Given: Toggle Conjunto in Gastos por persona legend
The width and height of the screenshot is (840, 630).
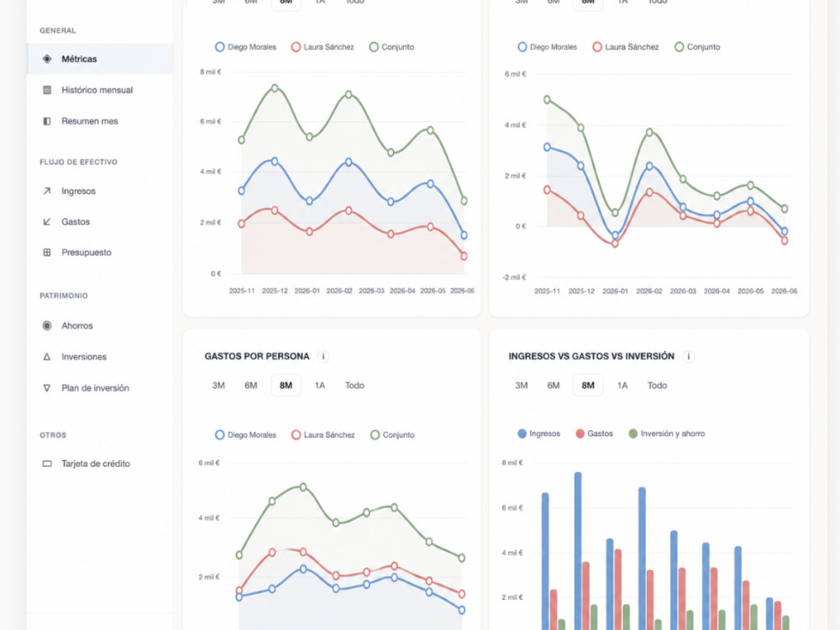Looking at the screenshot, I should [x=392, y=435].
